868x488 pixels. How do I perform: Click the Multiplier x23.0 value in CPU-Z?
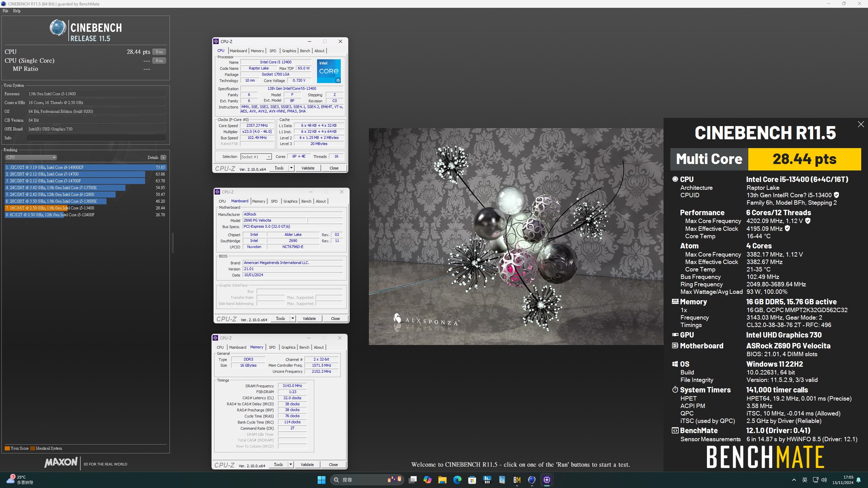pyautogui.click(x=257, y=131)
